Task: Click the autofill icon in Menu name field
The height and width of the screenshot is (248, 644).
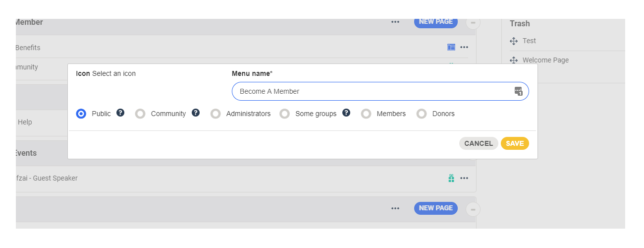Action: click(x=518, y=91)
